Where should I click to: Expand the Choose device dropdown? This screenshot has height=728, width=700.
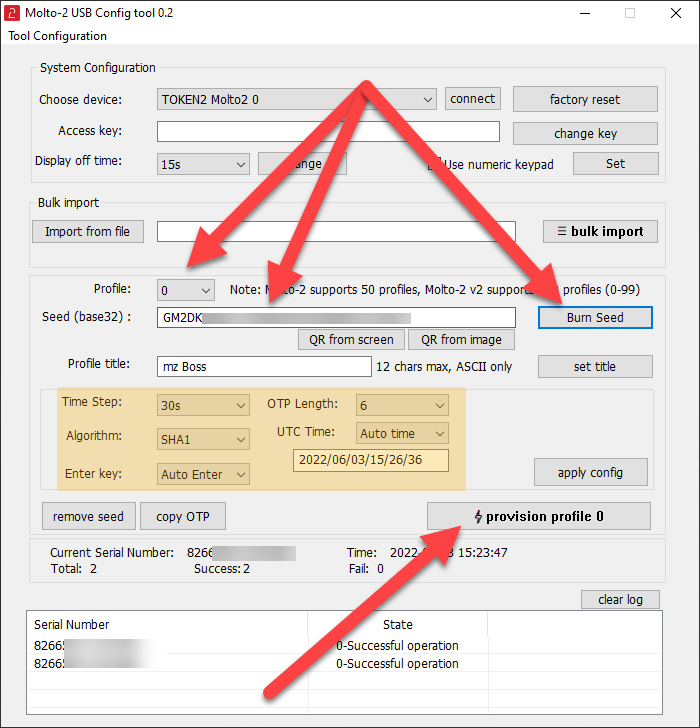(x=296, y=99)
